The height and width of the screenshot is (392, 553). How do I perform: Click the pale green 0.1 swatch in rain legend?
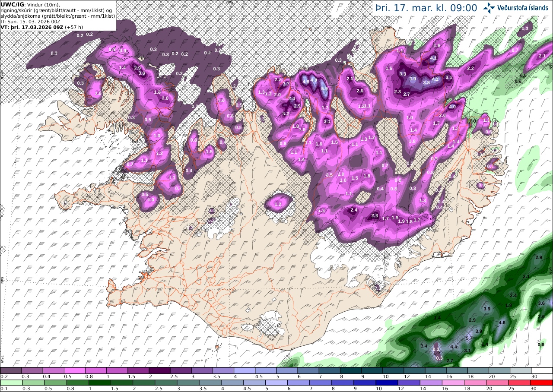point(11,383)
